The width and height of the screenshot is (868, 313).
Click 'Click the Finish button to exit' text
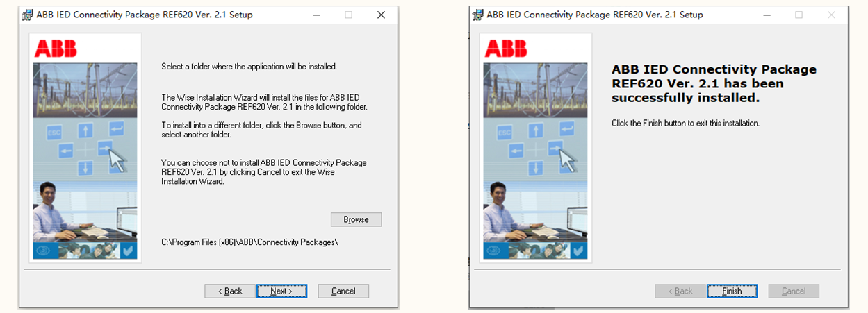pyautogui.click(x=685, y=123)
